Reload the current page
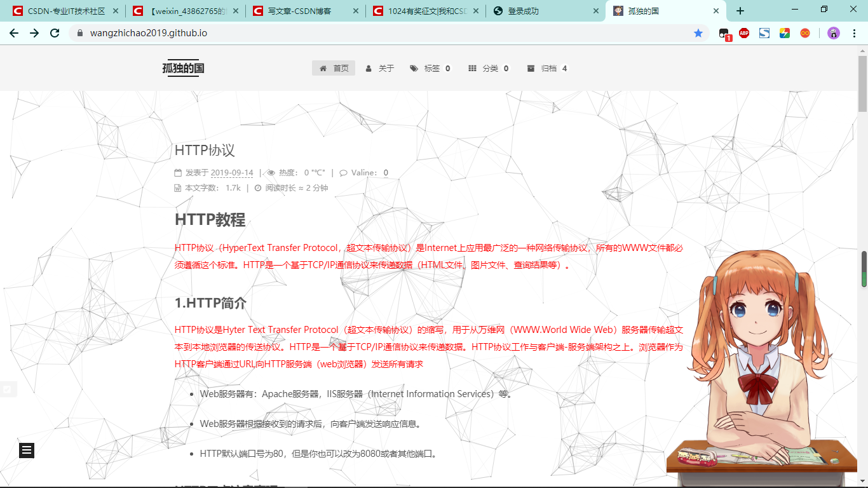 (55, 33)
